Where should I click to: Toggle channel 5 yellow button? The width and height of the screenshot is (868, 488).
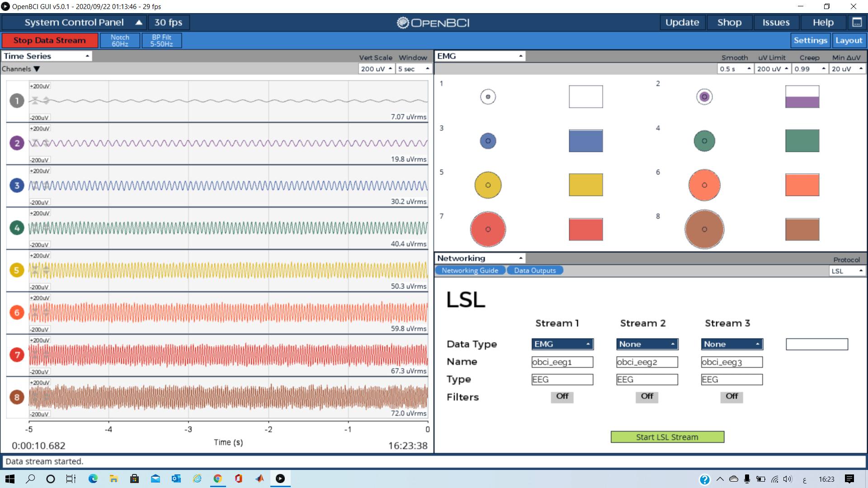tap(17, 270)
